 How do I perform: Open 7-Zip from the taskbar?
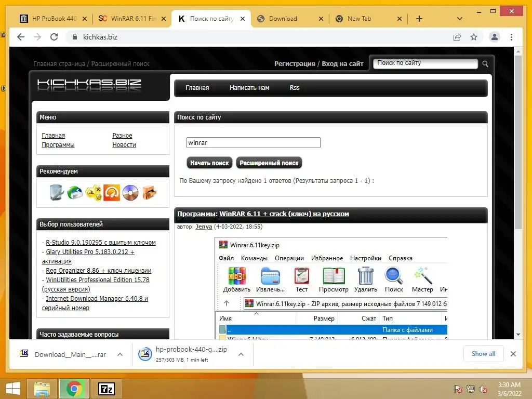(x=106, y=389)
